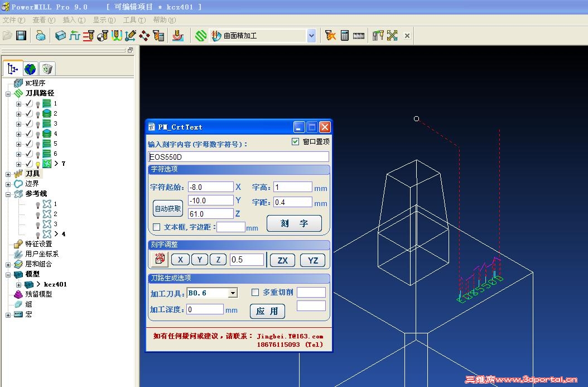The width and height of the screenshot is (588, 387).
Task: Click the 刻 字 engrave button
Action: tap(294, 223)
